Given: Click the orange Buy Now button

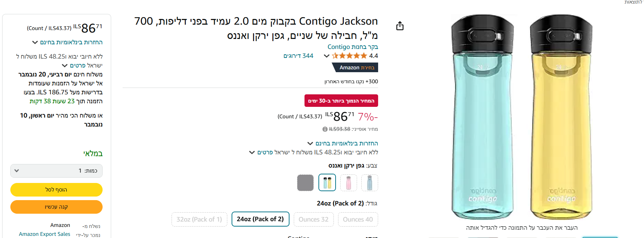Looking at the screenshot, I should point(56,207).
